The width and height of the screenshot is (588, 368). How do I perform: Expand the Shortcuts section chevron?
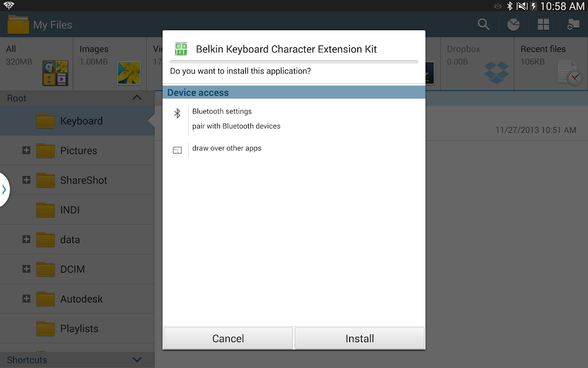click(137, 360)
